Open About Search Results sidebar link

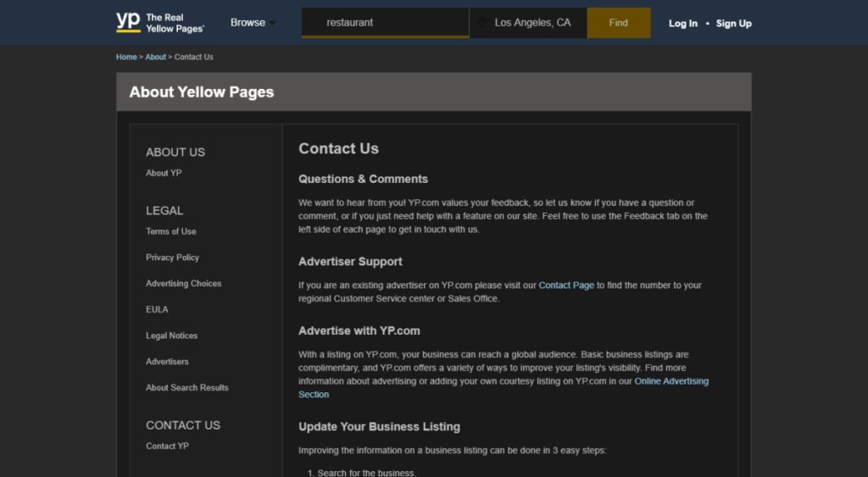coord(187,387)
